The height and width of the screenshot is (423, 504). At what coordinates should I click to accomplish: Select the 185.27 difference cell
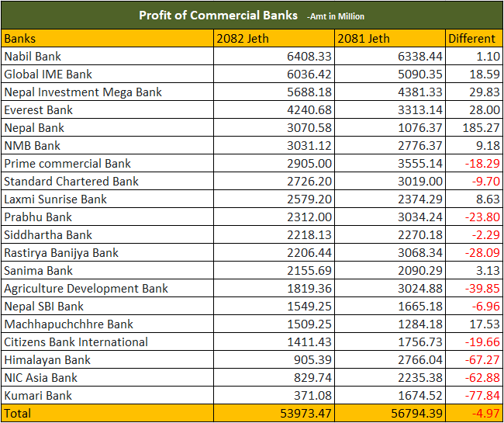(474, 128)
